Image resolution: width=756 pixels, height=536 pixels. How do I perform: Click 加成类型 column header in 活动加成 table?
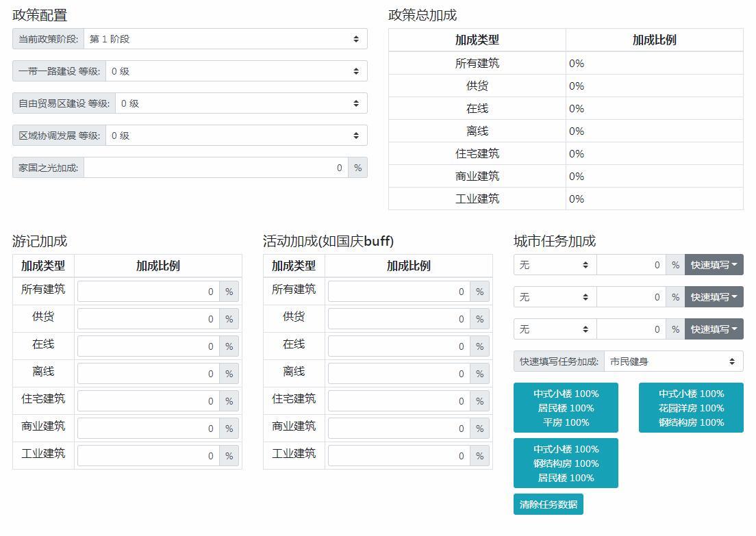[294, 266]
